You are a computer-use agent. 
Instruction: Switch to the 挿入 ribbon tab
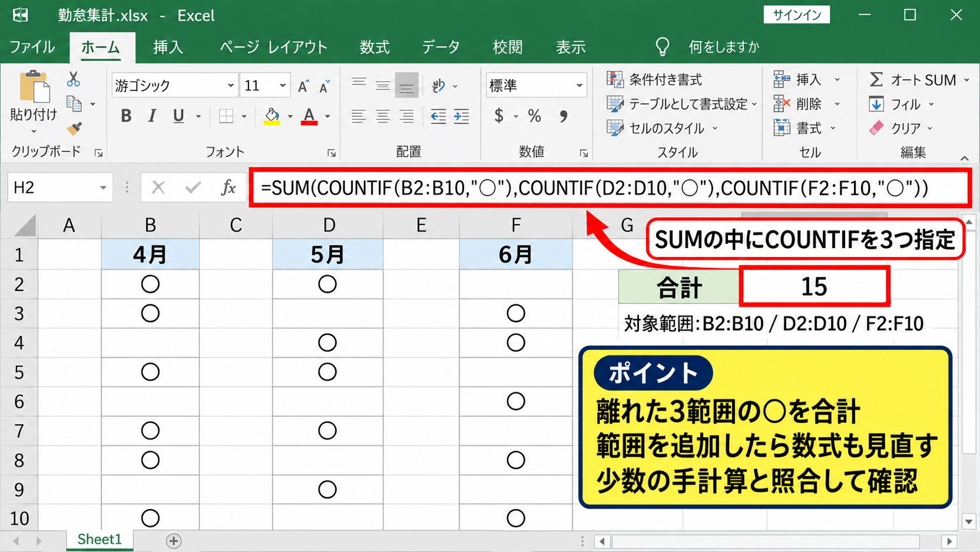(x=168, y=47)
